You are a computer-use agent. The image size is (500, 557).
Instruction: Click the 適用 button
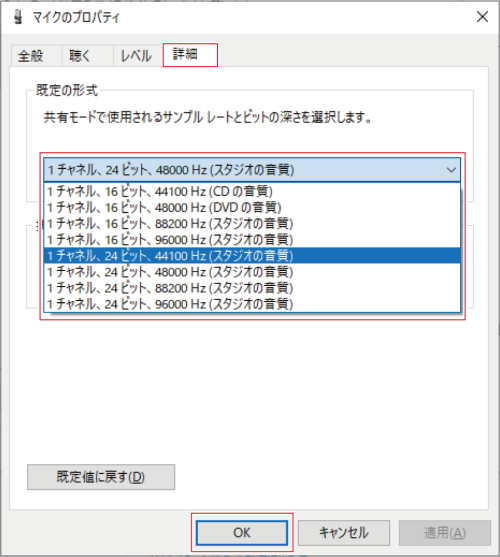pos(445,532)
